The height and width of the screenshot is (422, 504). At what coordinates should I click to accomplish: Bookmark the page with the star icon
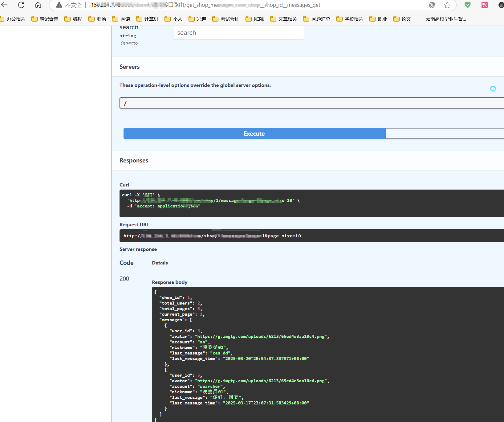point(447,5)
